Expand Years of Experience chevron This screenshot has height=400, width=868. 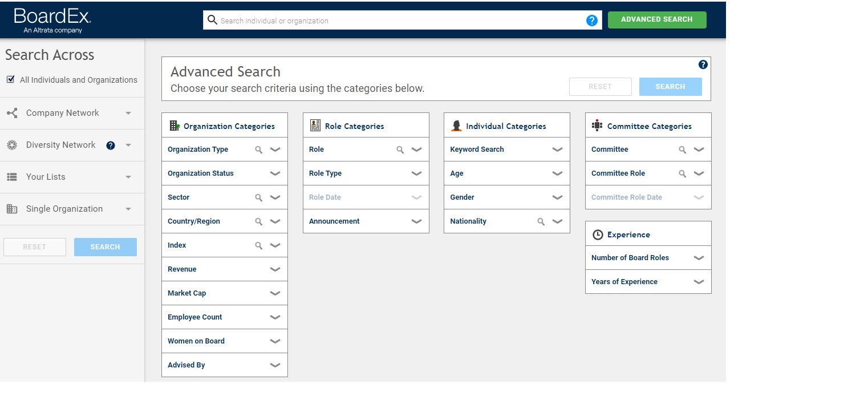[x=699, y=282]
